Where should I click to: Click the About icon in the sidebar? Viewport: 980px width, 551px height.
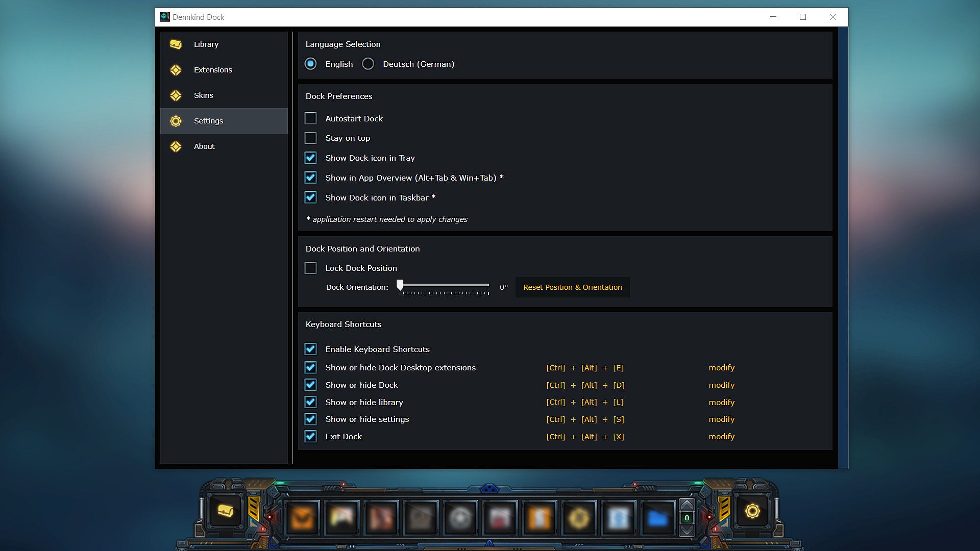pyautogui.click(x=176, y=146)
